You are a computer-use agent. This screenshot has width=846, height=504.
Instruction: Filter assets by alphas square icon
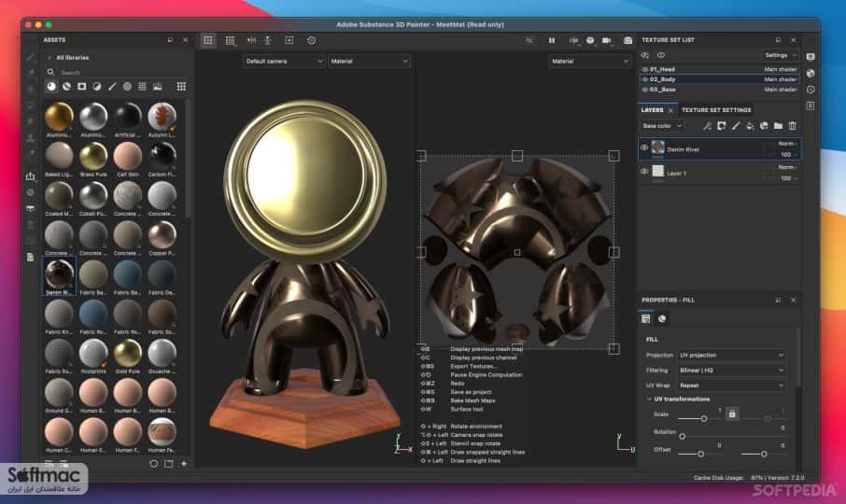(81, 86)
